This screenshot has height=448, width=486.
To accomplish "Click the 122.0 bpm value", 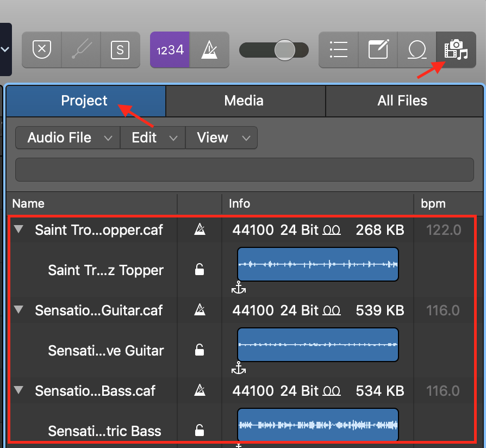I will tap(444, 230).
